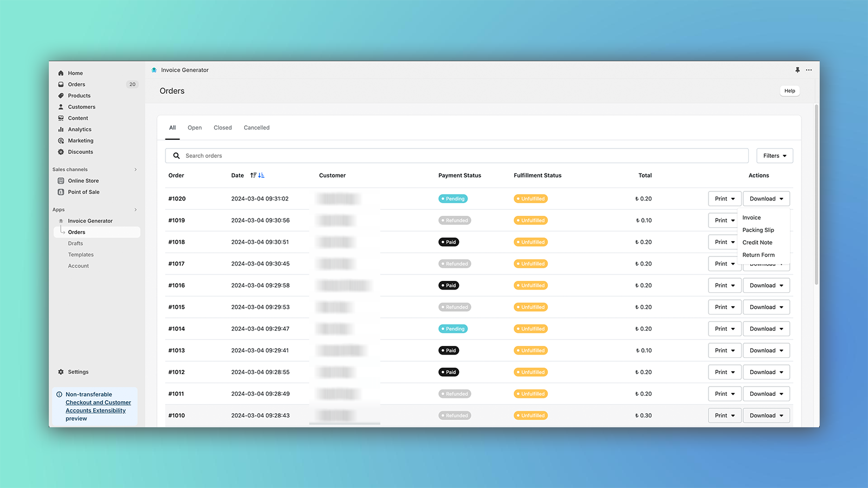Toggle the Date sort order icon
The height and width of the screenshot is (488, 868).
257,176
